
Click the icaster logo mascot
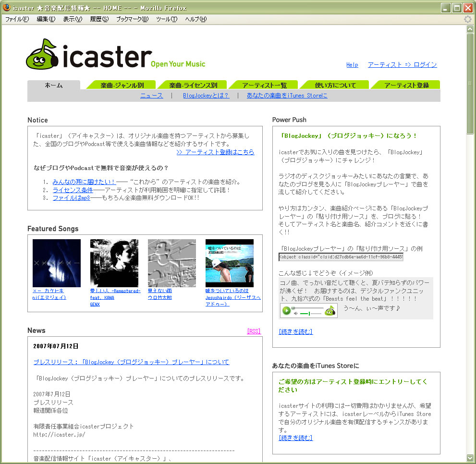pos(42,54)
